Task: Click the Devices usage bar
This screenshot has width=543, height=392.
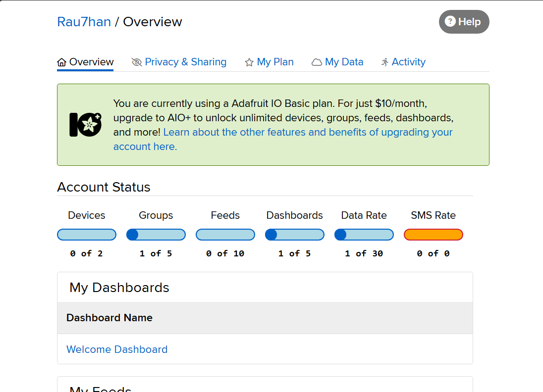Action: point(87,235)
